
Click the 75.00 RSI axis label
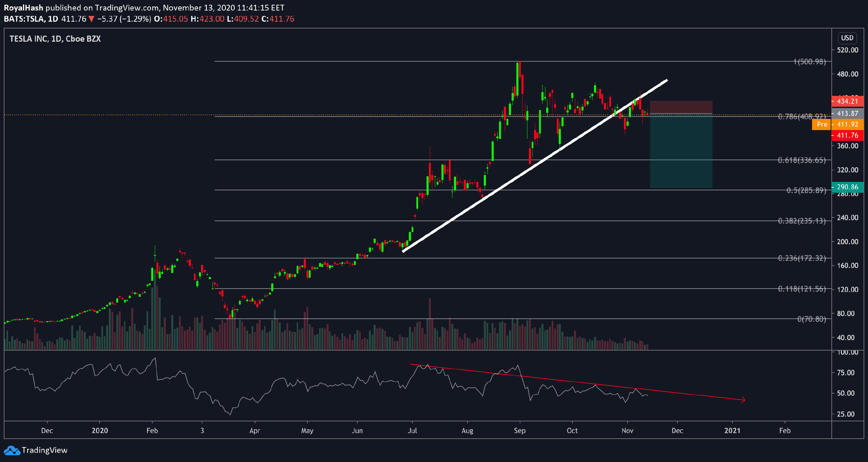coord(846,373)
